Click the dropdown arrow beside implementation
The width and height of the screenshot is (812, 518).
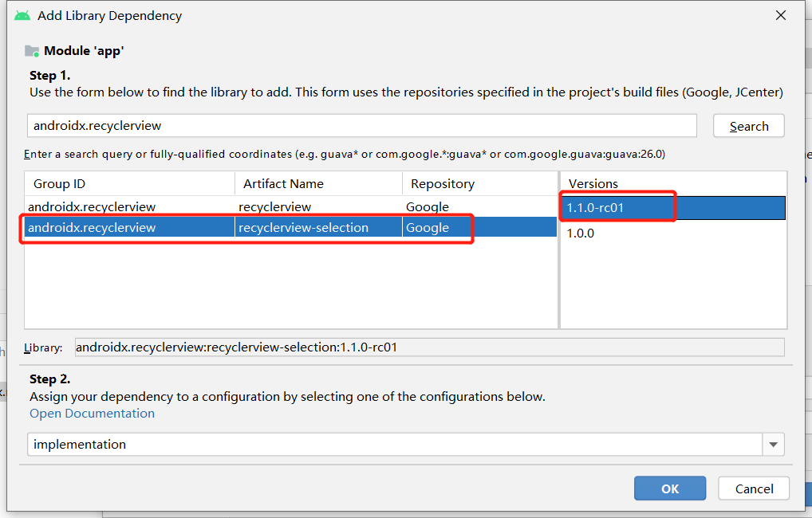(772, 444)
